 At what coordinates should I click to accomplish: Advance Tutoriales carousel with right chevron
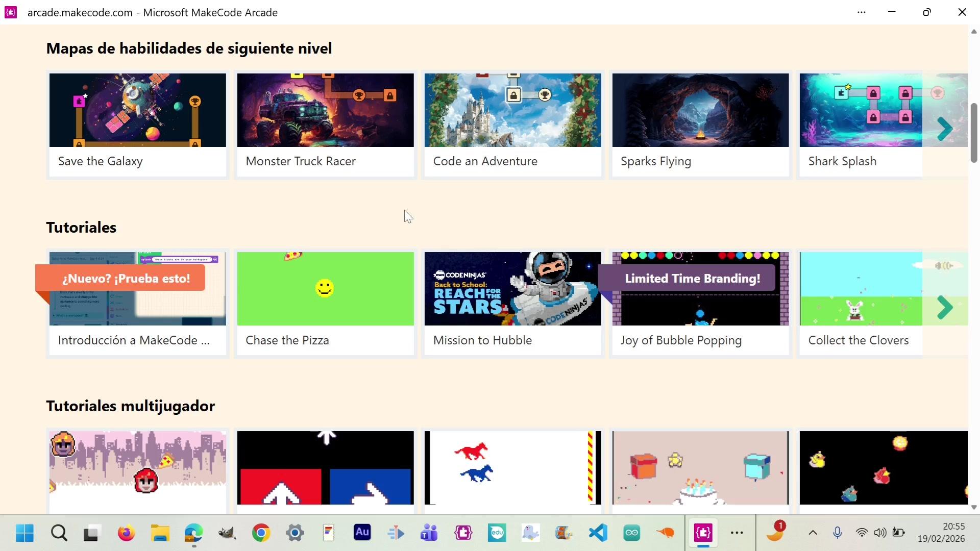pos(945,308)
